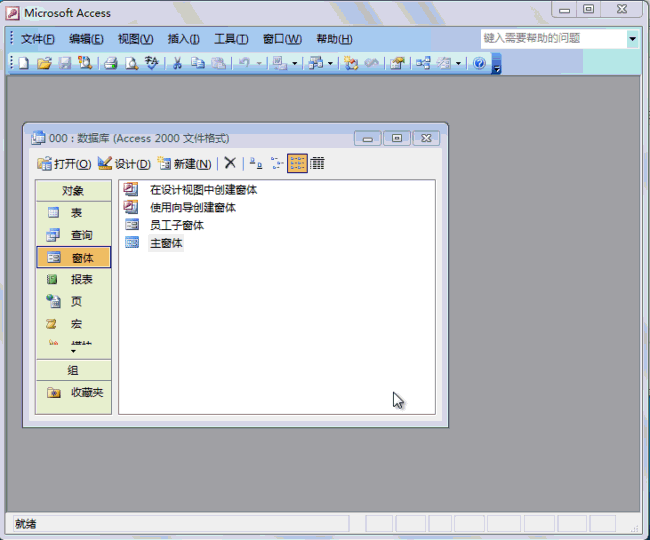Screen dimensions: 650x540
Task: Switch to Details view
Action: [x=317, y=163]
